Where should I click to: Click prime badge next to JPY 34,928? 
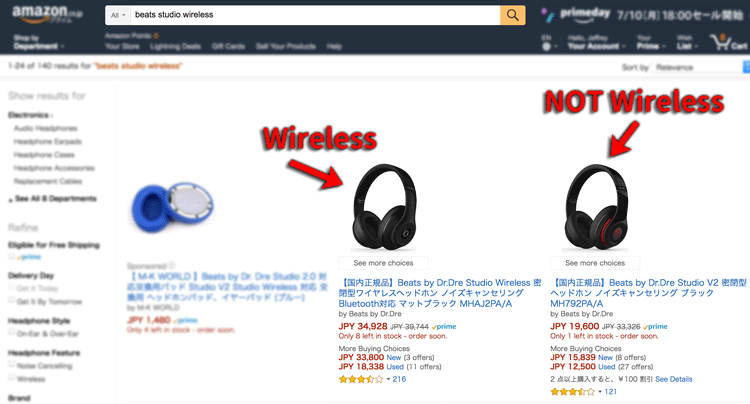point(444,327)
